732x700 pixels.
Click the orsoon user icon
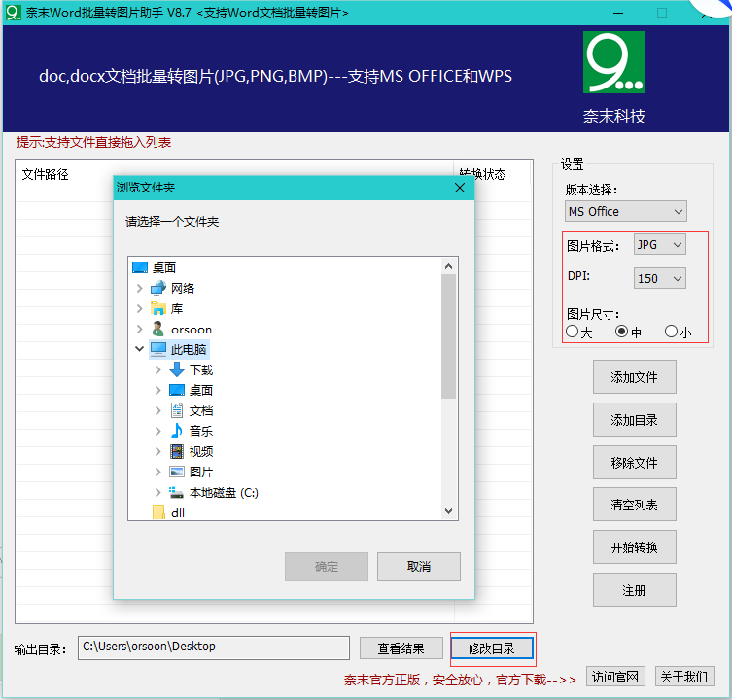pos(158,329)
